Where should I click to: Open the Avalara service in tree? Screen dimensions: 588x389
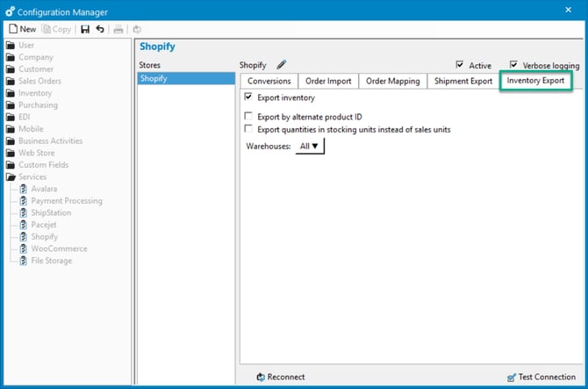point(45,189)
